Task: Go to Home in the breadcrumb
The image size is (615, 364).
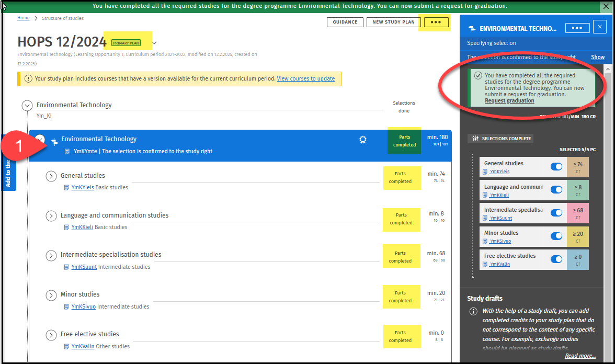Action: [x=24, y=18]
